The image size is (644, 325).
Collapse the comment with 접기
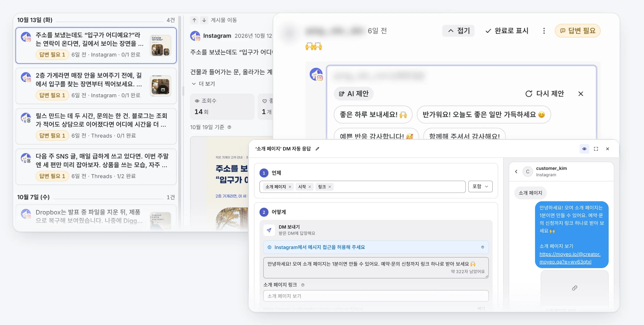459,31
